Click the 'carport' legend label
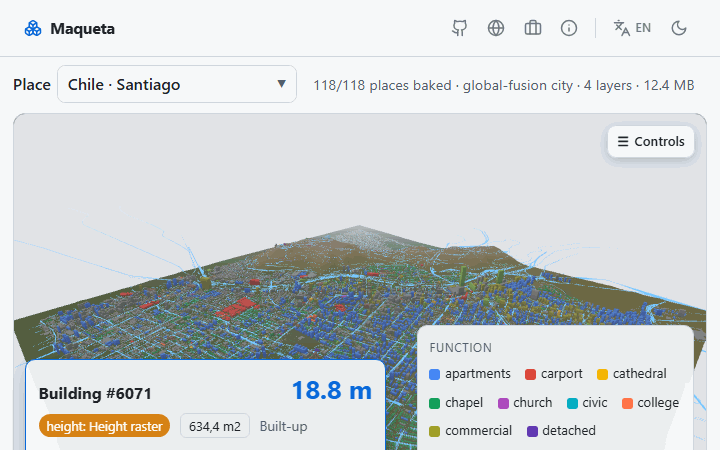Screen dimensions: 720x450 (562, 374)
